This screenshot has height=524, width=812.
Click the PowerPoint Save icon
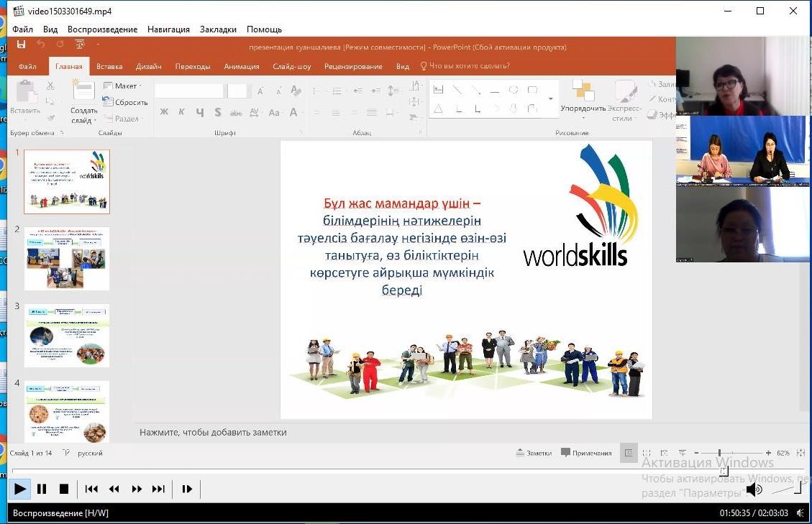[x=22, y=45]
